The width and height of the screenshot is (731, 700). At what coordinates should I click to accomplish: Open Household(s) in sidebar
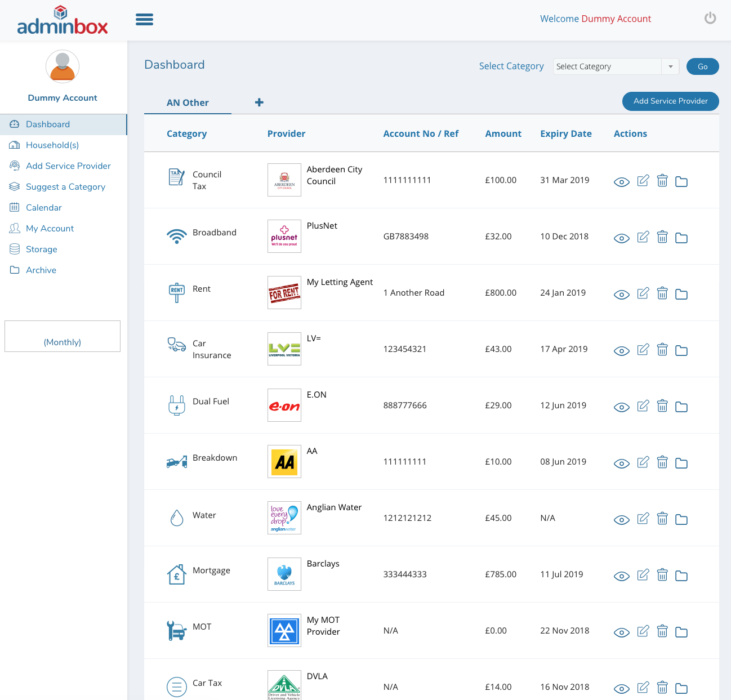click(63, 145)
